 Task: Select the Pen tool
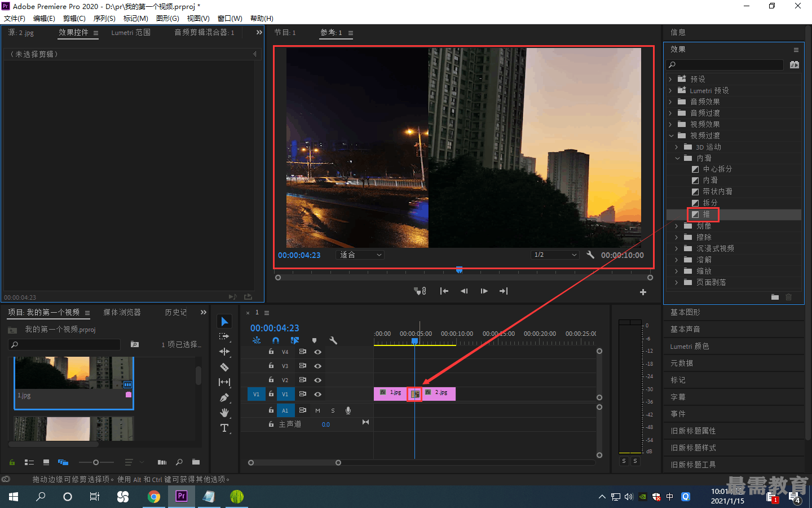point(224,397)
